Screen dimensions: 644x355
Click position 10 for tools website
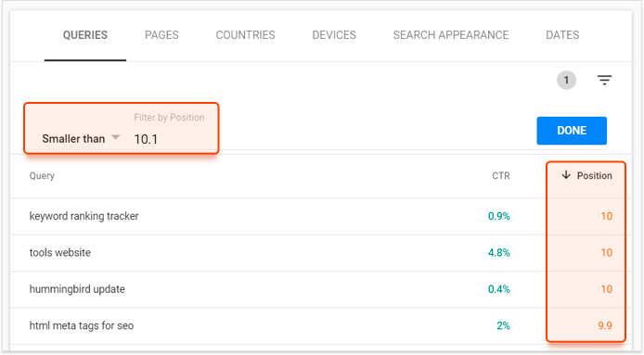(x=606, y=252)
